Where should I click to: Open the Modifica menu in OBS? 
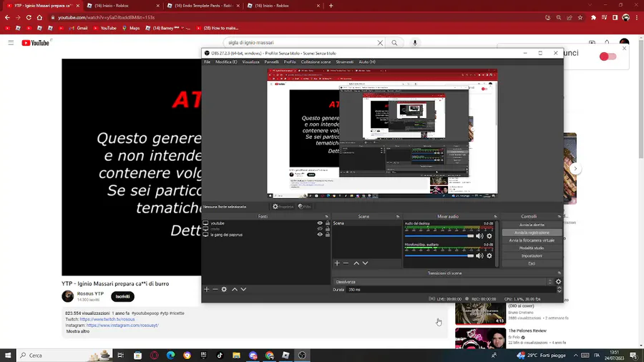[226, 62]
